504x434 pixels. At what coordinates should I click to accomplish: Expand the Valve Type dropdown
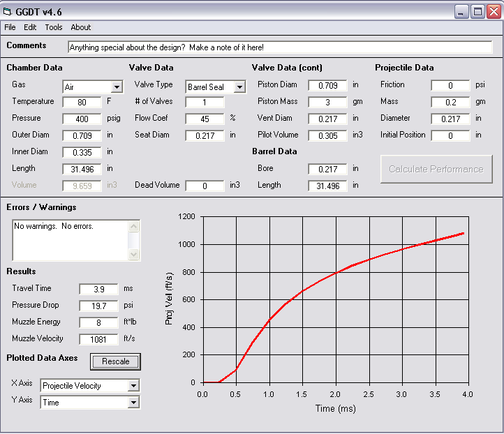point(239,87)
